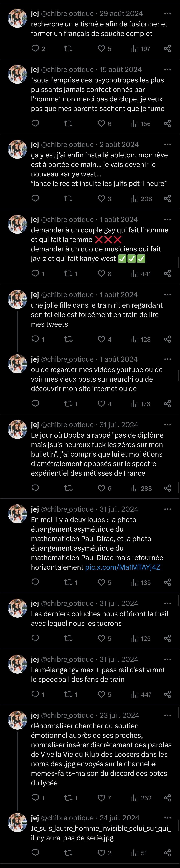
Task: Share the youtube neurchi tweet
Action: tap(167, 403)
